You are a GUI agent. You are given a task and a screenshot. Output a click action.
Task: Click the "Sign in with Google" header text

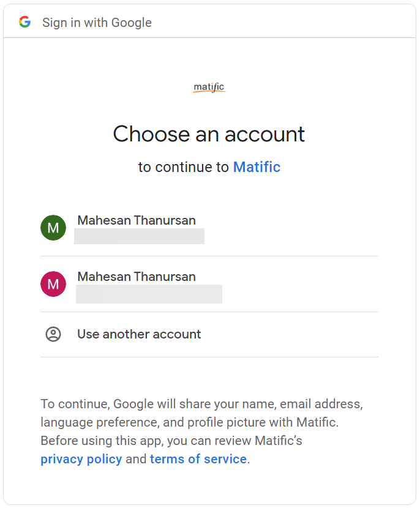pos(97,23)
